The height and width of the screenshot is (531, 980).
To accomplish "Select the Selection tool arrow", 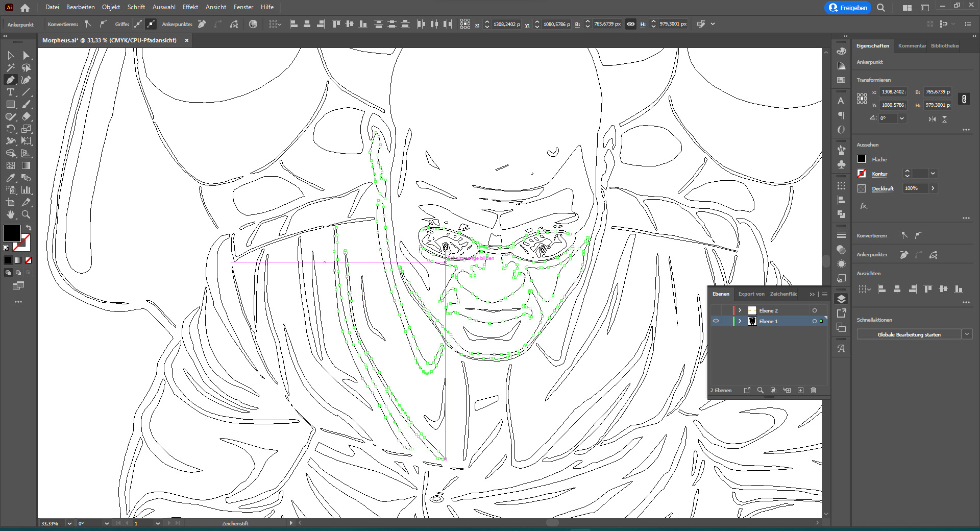I will click(x=11, y=55).
